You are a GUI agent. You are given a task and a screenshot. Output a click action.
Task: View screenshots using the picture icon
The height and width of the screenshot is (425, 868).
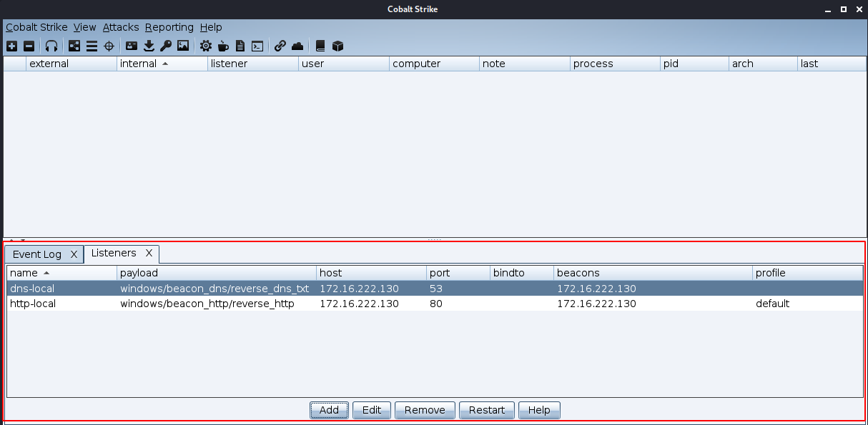click(x=183, y=46)
